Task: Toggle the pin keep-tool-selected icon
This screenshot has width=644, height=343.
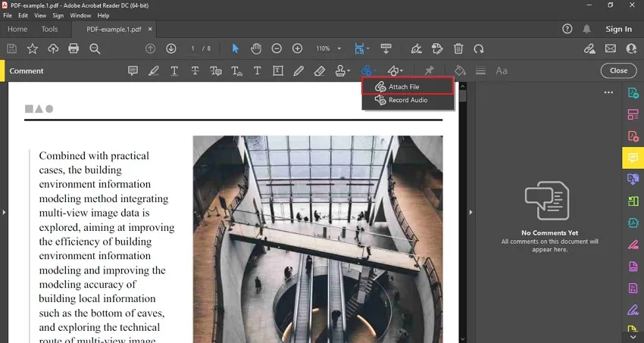Action: click(x=430, y=70)
